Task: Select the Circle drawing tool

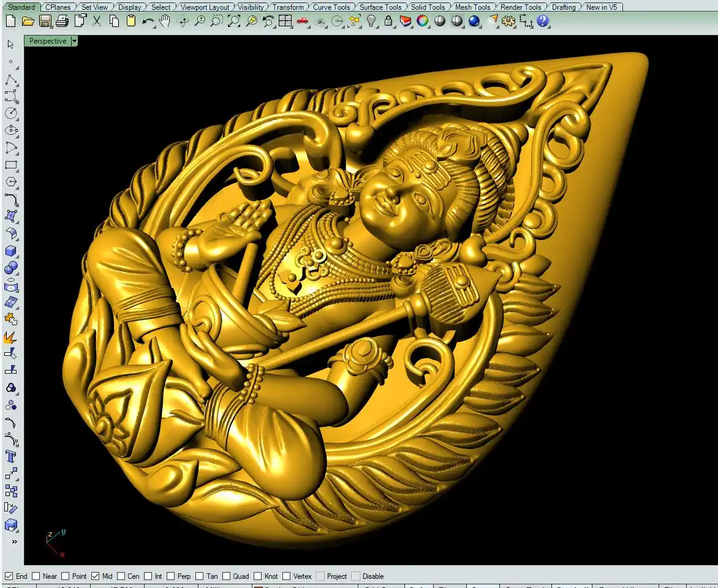Action: pyautogui.click(x=11, y=113)
